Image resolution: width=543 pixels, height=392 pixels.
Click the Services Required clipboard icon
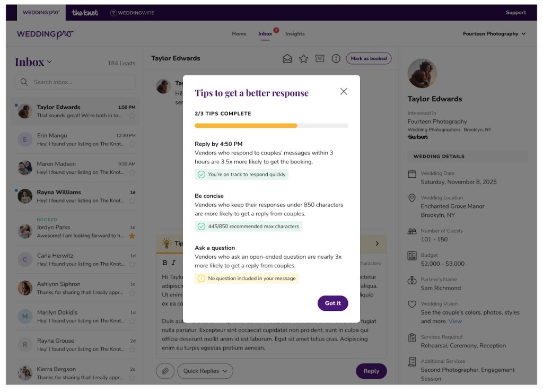click(411, 337)
